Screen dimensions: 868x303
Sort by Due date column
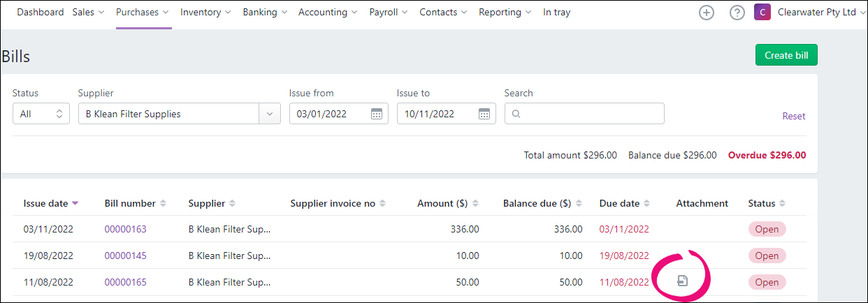pyautogui.click(x=625, y=203)
